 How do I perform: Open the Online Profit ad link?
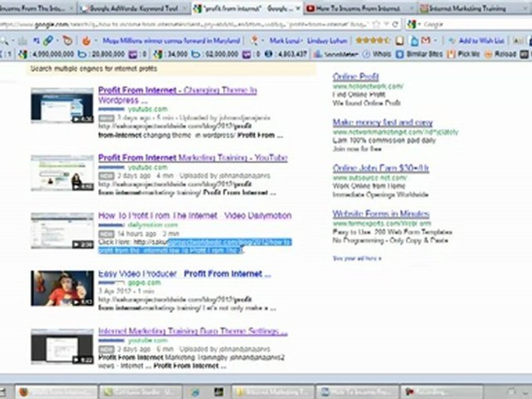pos(356,76)
